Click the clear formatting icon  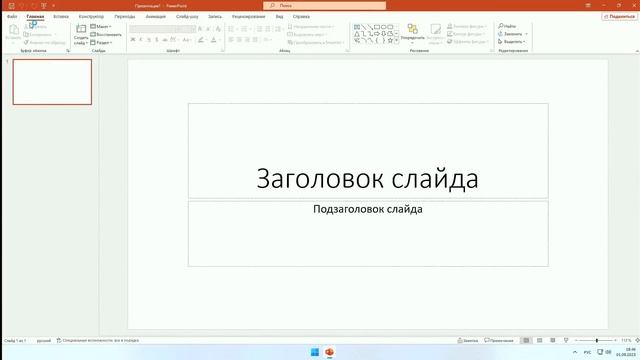click(218, 29)
